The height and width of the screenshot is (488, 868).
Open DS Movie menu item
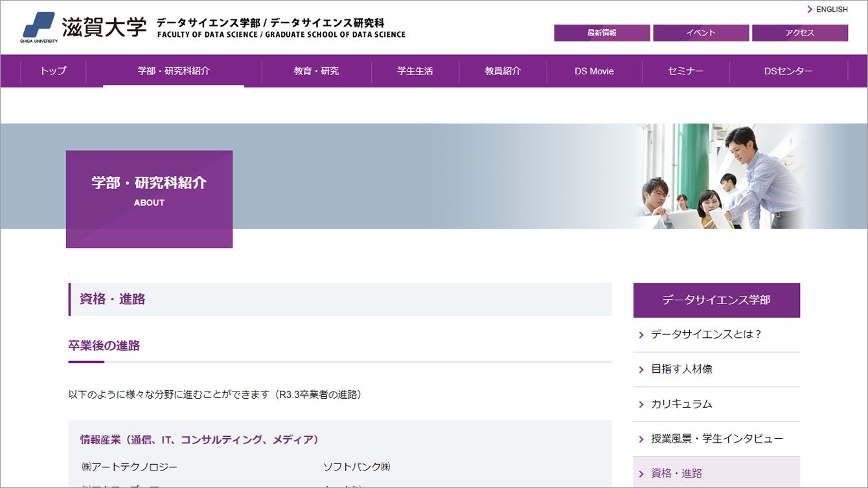pos(594,71)
